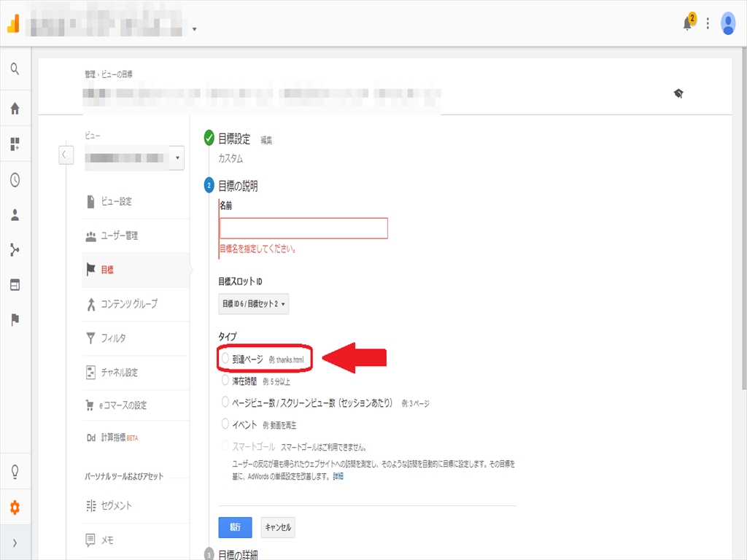Open the Admin gear icon
Viewport: 747px width, 560px height.
point(15,508)
